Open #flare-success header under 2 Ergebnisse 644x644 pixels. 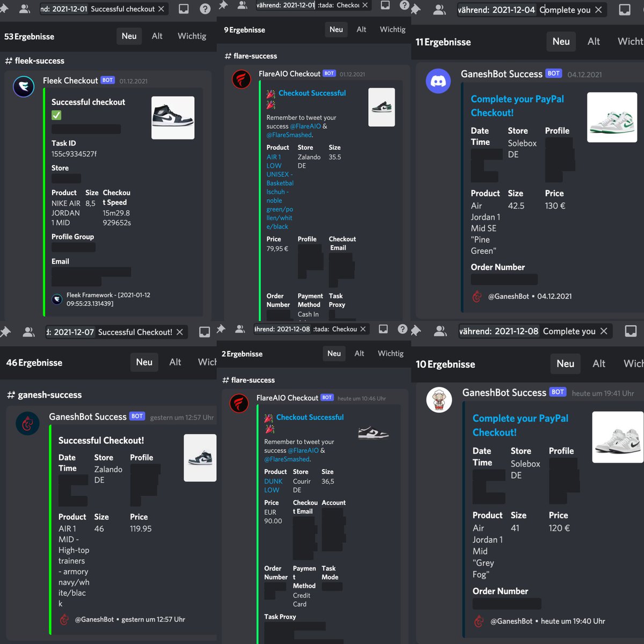tap(249, 380)
